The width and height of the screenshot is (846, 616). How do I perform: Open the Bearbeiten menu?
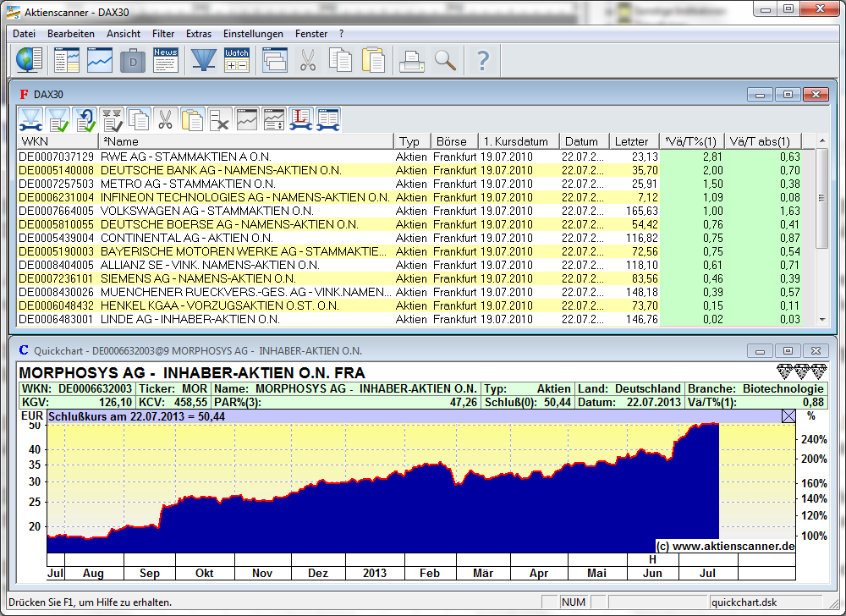71,34
